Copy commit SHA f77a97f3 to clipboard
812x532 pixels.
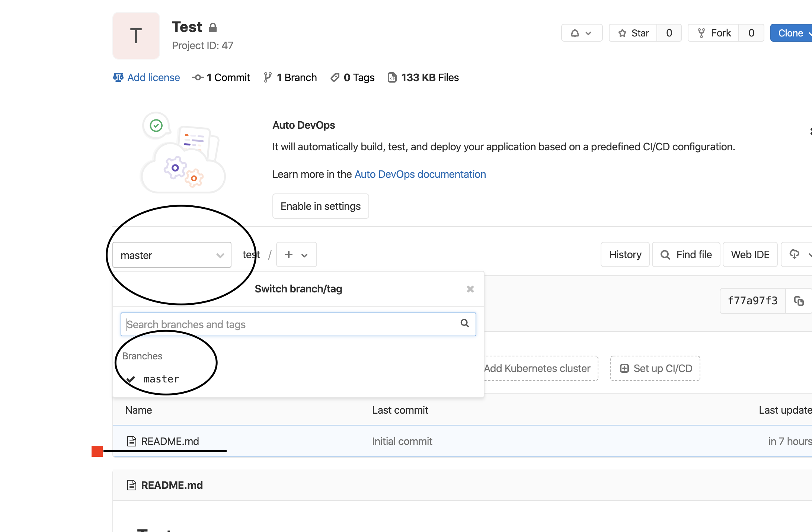(x=799, y=301)
